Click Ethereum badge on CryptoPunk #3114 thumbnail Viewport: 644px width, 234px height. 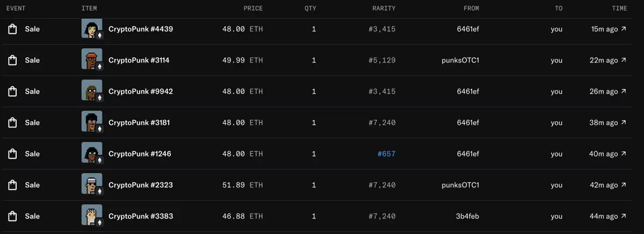pyautogui.click(x=99, y=66)
